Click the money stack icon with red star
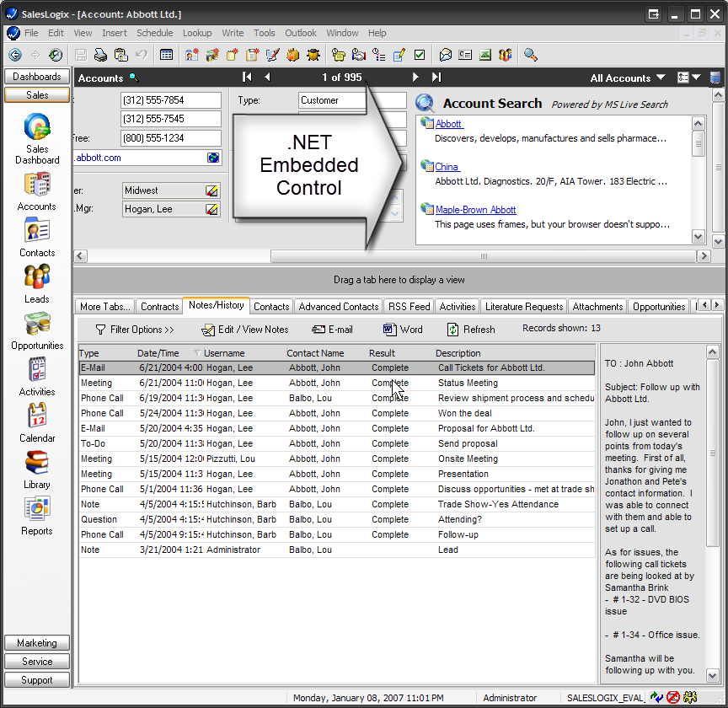728x708 pixels. tap(212, 55)
